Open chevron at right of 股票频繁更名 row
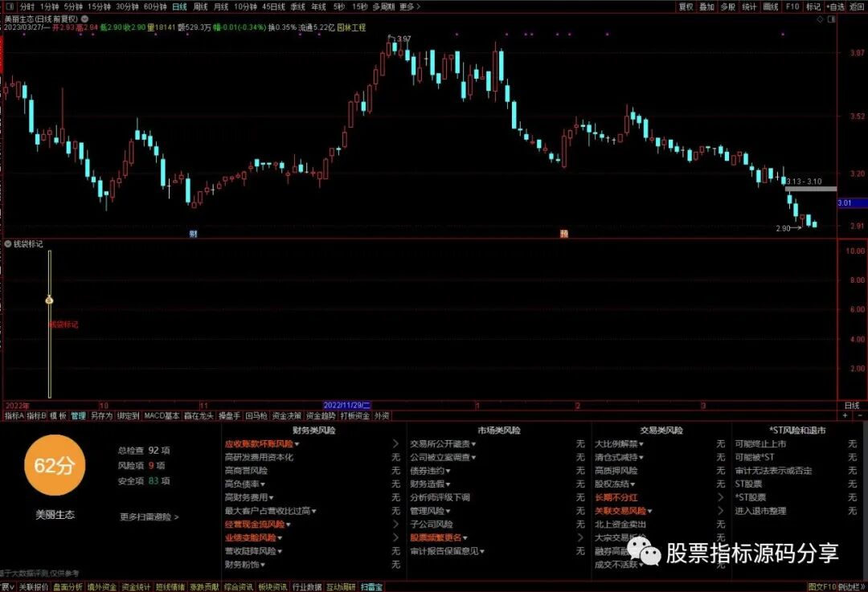This screenshot has height=592, width=868. (580, 537)
